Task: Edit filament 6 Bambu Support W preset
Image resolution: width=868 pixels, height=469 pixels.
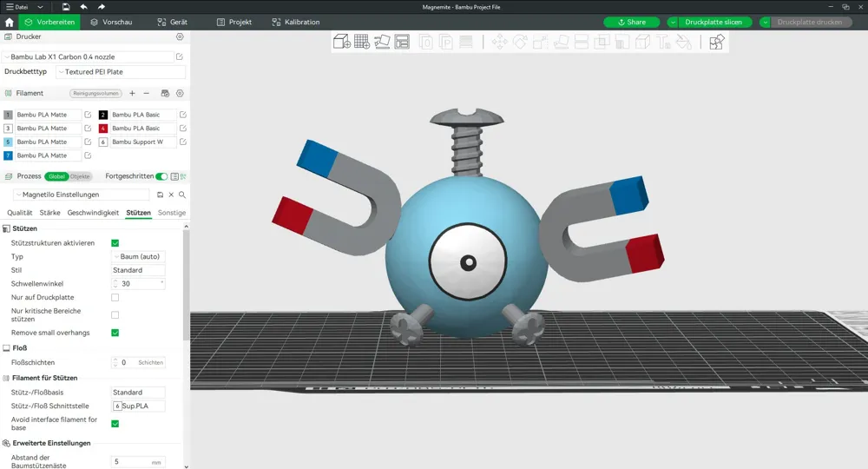Action: click(x=182, y=142)
